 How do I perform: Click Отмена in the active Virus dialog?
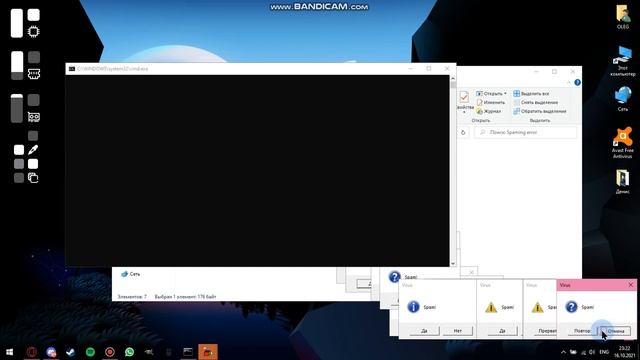616,331
